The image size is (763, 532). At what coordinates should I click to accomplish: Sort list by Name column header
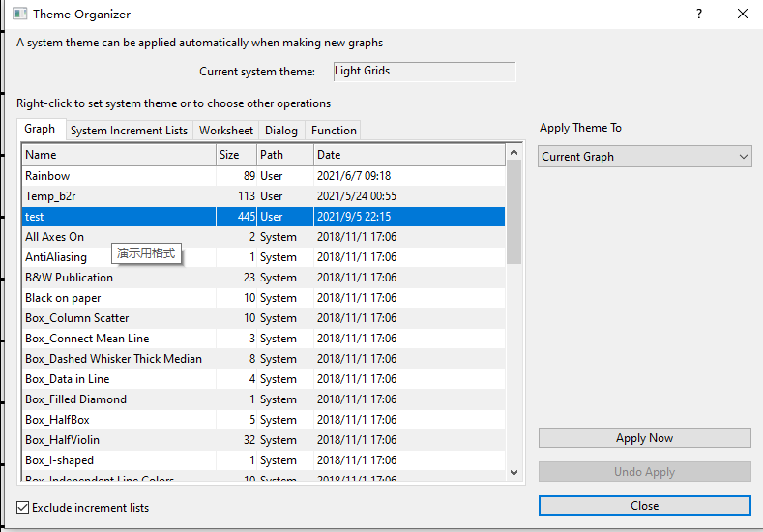[x=118, y=155]
